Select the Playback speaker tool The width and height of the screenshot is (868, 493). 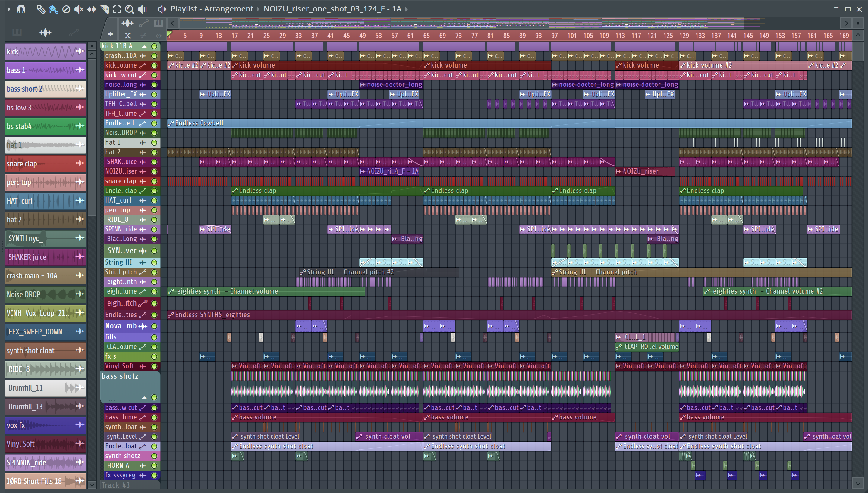pos(143,9)
